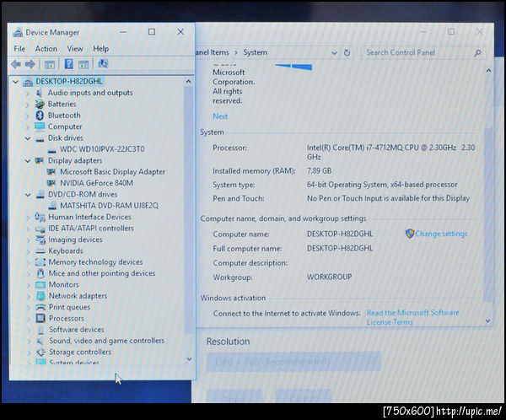Viewport: 506px width, 420px height.
Task: Click the Storage controllers category icon
Action: (40, 353)
